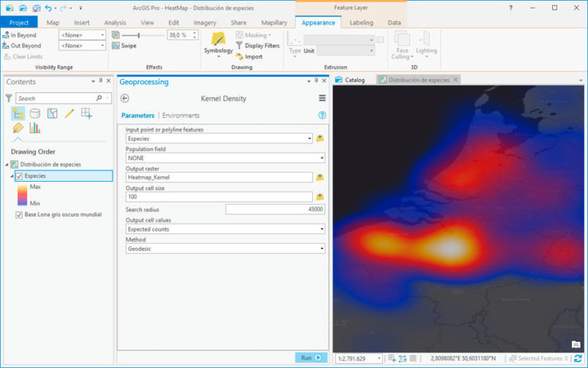Switch to the Labeling ribbon tab
This screenshot has height=368, width=588.
361,22
